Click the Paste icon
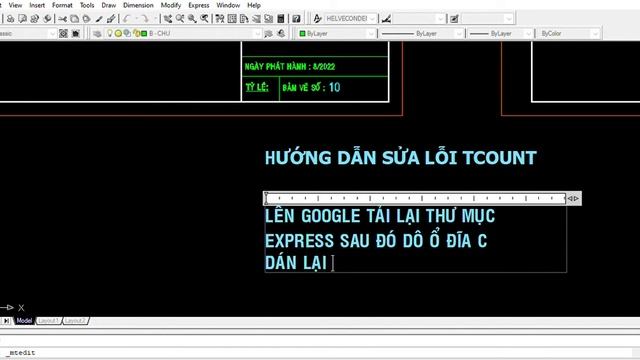This screenshot has height=360, width=640. (x=87, y=19)
